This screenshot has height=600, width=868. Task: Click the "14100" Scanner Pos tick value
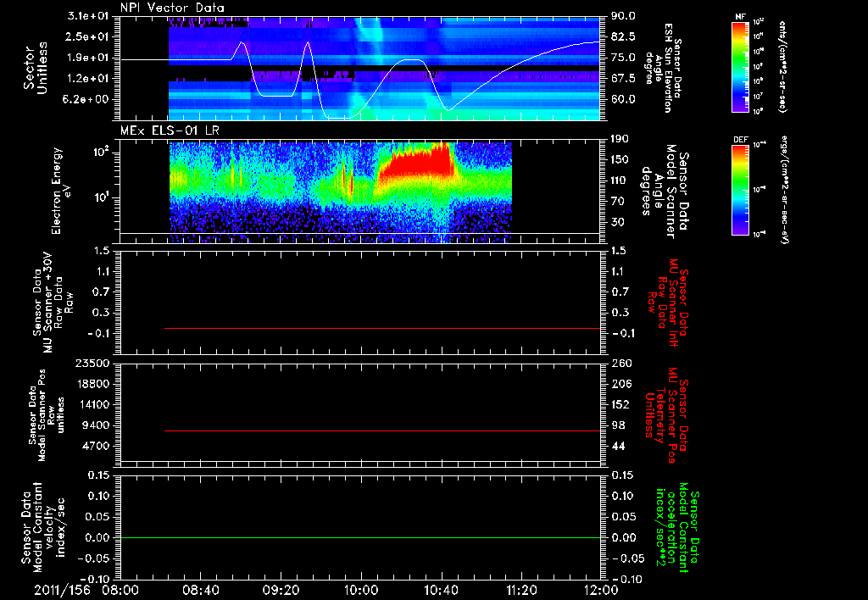coord(93,404)
